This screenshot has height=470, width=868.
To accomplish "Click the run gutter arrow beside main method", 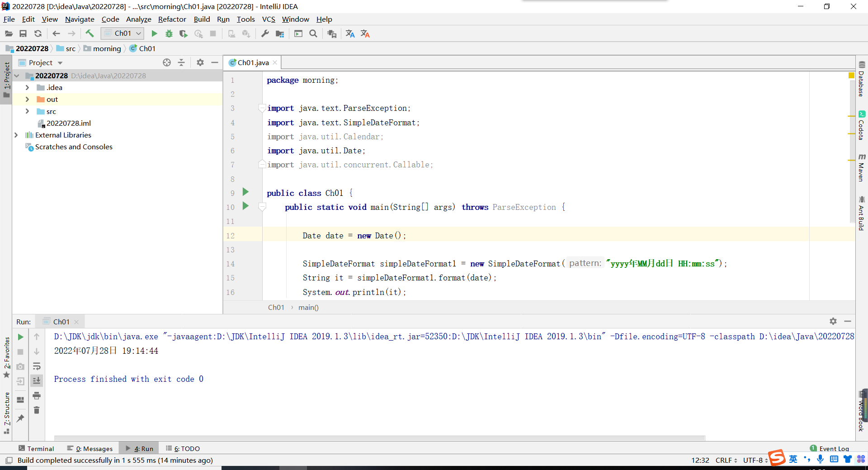I will pyautogui.click(x=245, y=206).
